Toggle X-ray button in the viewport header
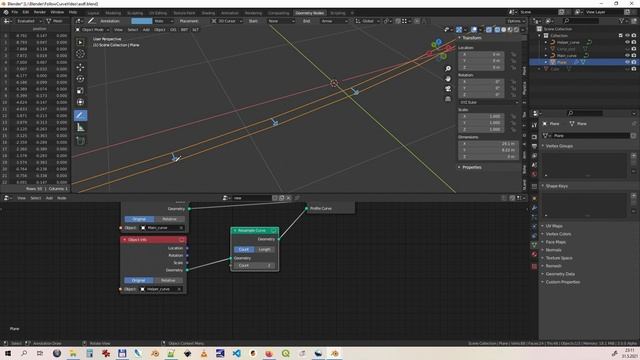Viewport: 640px width, 360px height. [489, 30]
